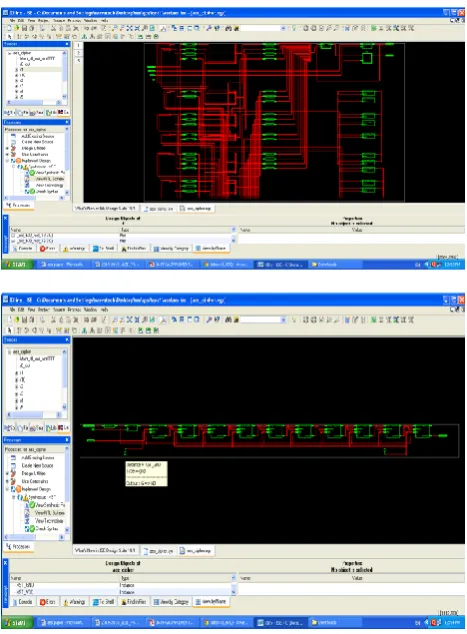
Task: Click the green Check Syntax checkmark in the lower tree
Action: pyautogui.click(x=32, y=528)
